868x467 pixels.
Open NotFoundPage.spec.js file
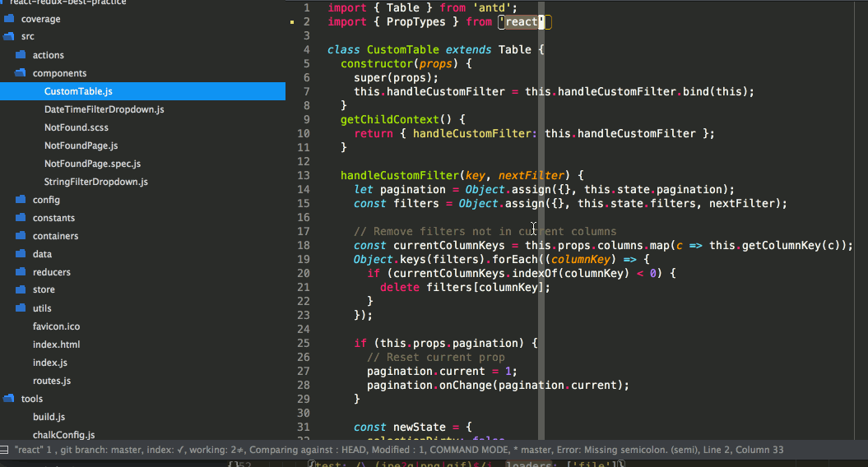coord(92,164)
